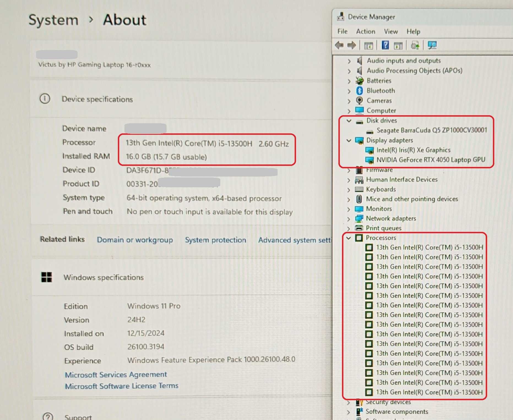This screenshot has width=513, height=420.
Task: Click the Processor value i5-13500H 2.60 GHz
Action: click(x=207, y=143)
